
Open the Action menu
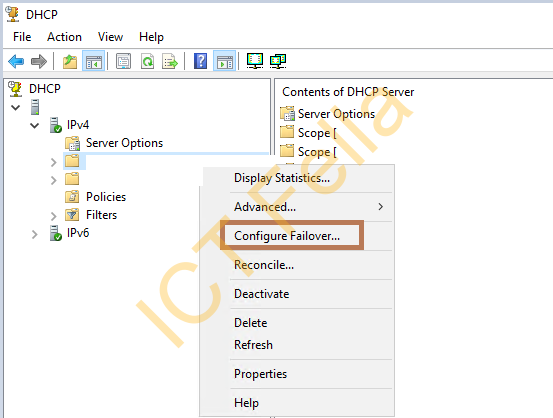(65, 37)
